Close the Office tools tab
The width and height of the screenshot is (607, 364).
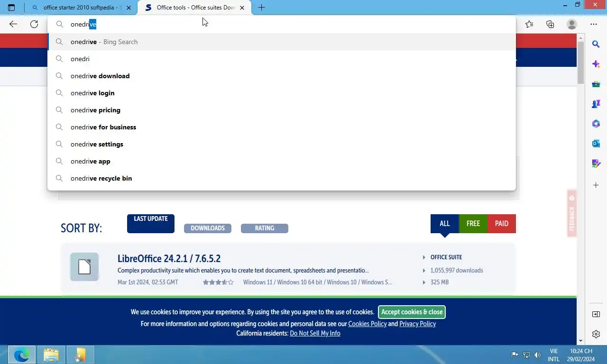(x=242, y=8)
